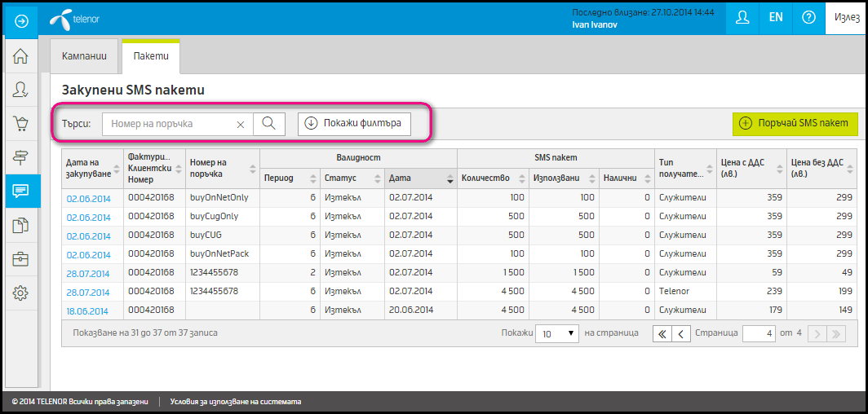
Task: Sort by Използвани column
Action: 564,178
